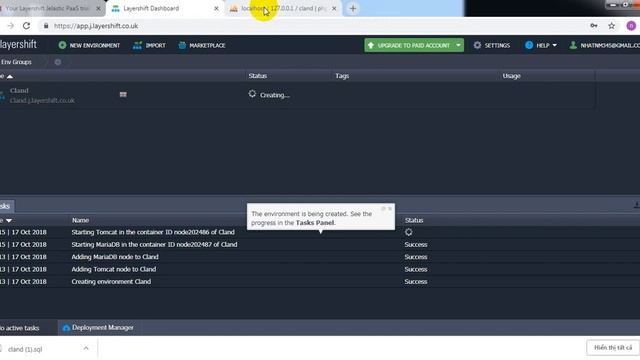Select the Adding Tomcat node to Cland task
The height and width of the screenshot is (360, 640).
[320, 269]
